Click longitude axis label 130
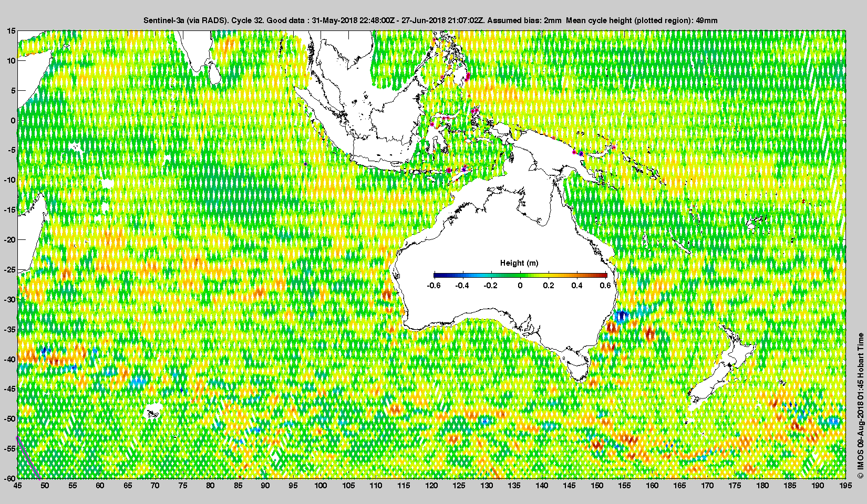This screenshot has width=867, height=504. coord(487,486)
